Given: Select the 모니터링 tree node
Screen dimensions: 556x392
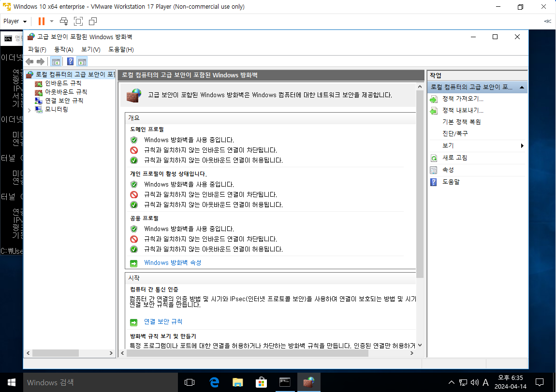Looking at the screenshot, I should point(57,109).
